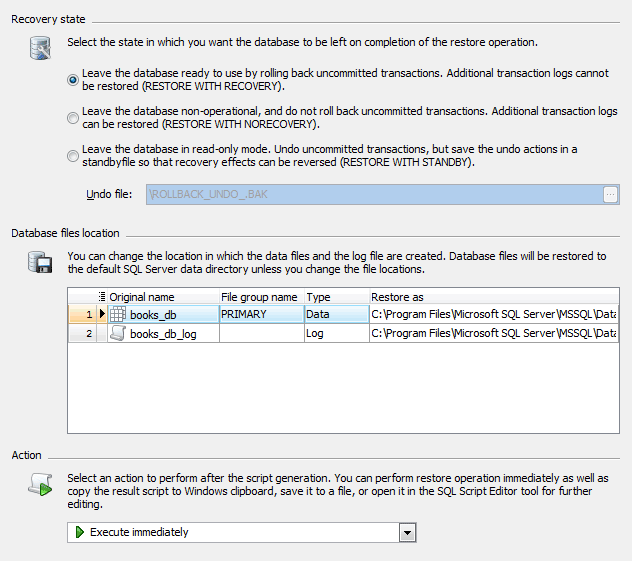This screenshot has height=561, width=632.
Task: Select row 2 header of books_db_log
Action: [82, 334]
